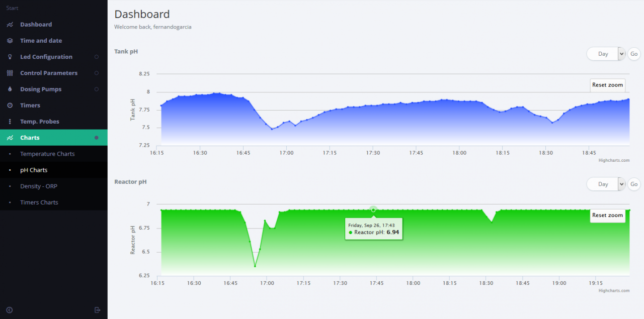Open Temperature Charts submenu item
644x319 pixels.
[47, 154]
